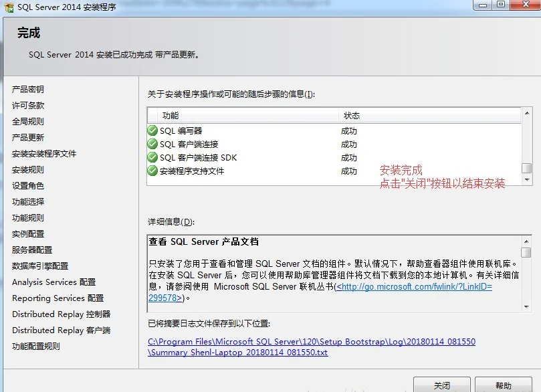The image size is (541, 392).
Task: Click the details text box scrollbar thumb
Action: 526,252
